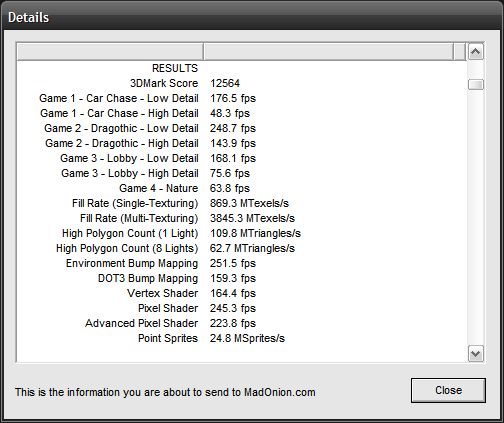The image size is (504, 423).
Task: Select the Game 4 Nature row
Action: tap(242, 188)
